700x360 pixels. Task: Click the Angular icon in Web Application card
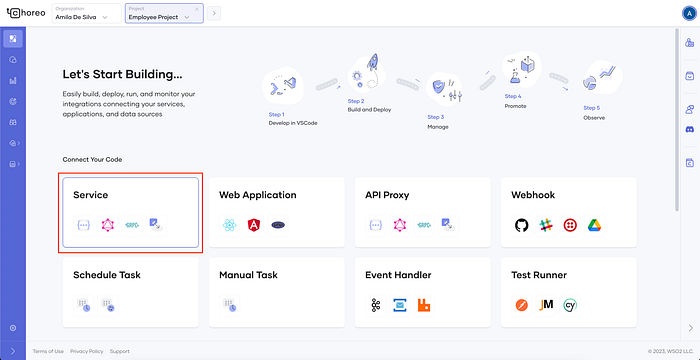[x=254, y=225]
